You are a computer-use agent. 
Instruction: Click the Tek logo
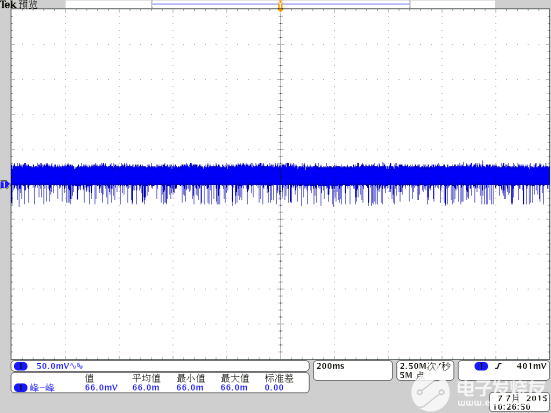coord(8,5)
